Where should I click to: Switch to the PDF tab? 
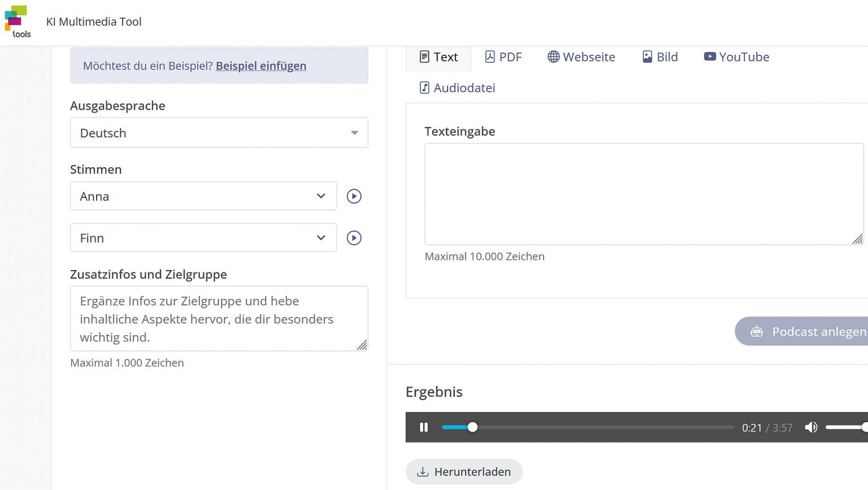point(503,57)
